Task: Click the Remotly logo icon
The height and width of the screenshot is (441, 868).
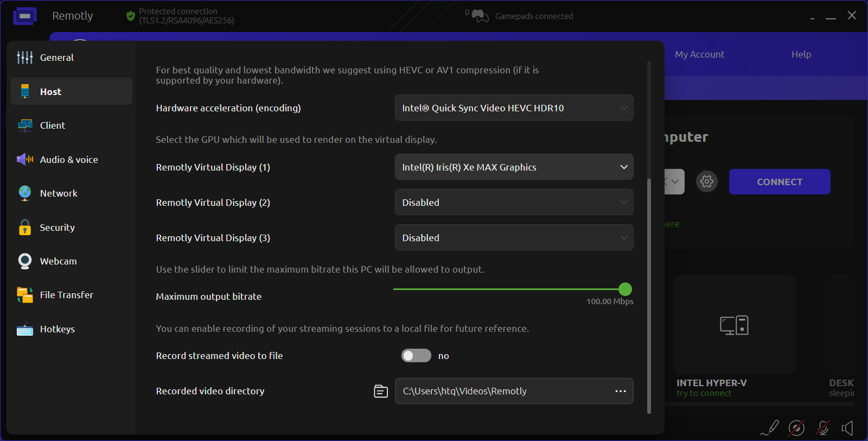Action: click(25, 16)
